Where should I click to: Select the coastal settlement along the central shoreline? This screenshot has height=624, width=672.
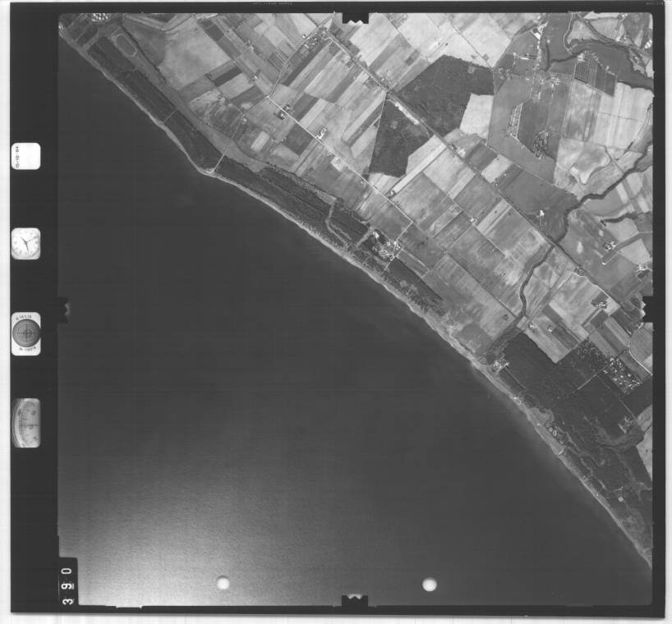pos(380,246)
